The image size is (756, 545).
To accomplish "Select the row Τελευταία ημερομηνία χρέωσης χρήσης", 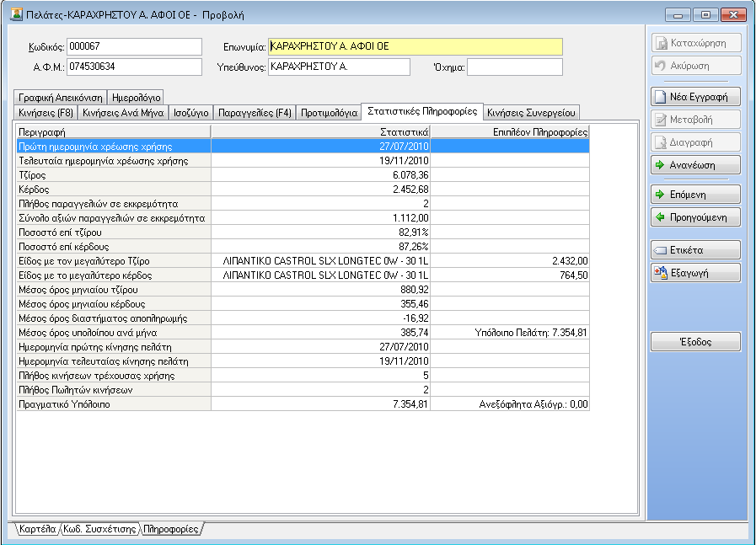I will click(x=303, y=161).
